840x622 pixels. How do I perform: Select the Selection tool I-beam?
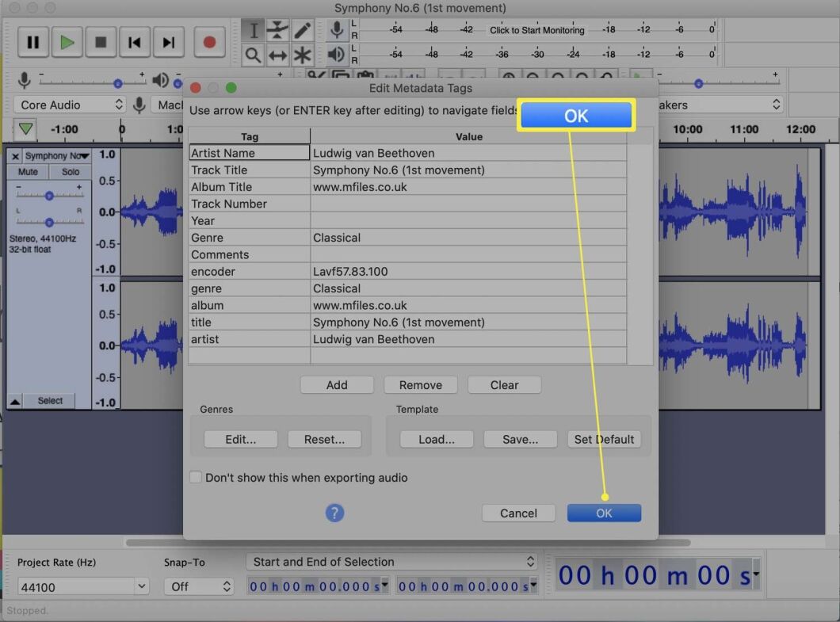(x=254, y=30)
